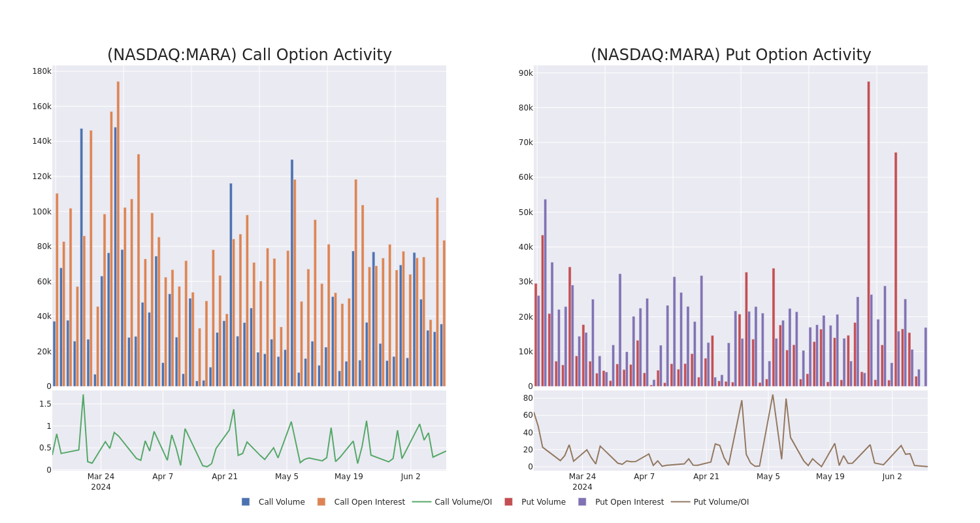Click the 50k label on put chart axis

[x=526, y=212]
